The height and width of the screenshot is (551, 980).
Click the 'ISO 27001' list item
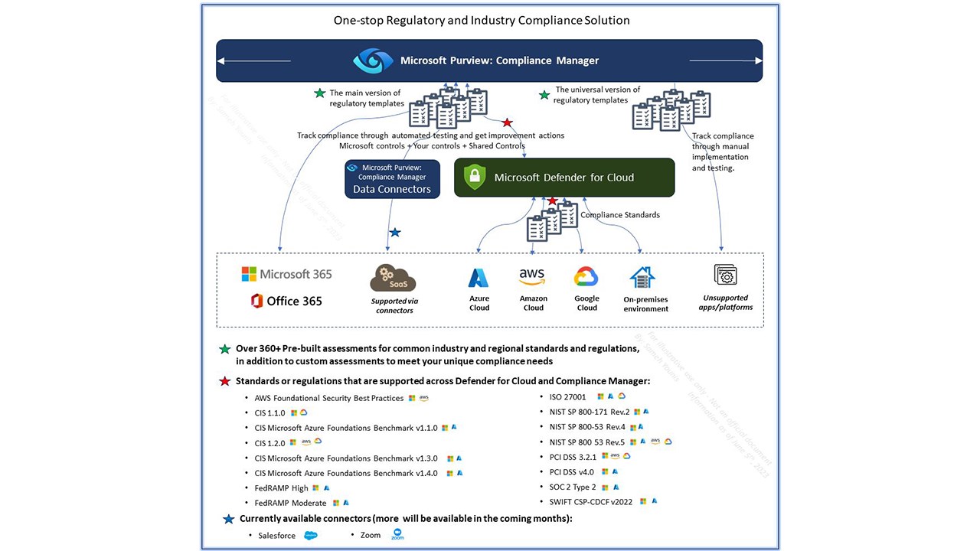[x=567, y=396]
